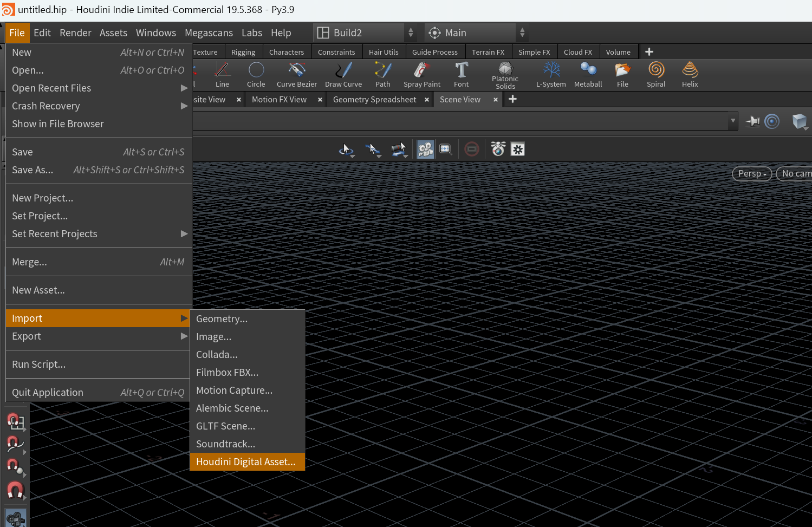This screenshot has height=527, width=812.
Task: Click the Houdini logo in title bar
Action: [x=8, y=10]
